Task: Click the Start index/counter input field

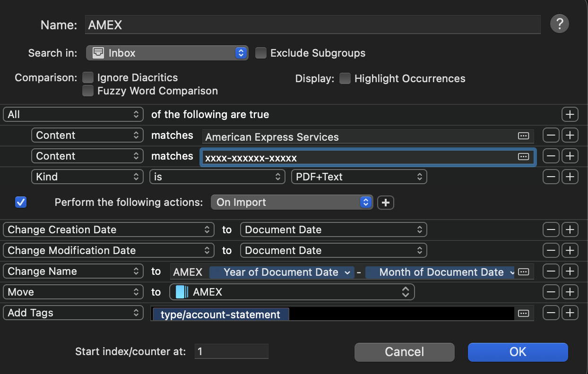Action: [x=231, y=351]
